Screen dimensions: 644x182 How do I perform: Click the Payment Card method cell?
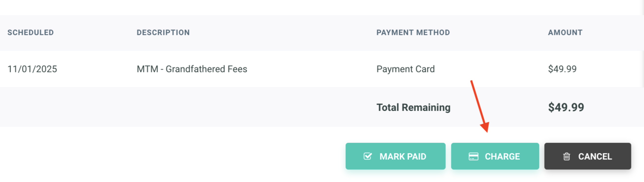(x=406, y=69)
